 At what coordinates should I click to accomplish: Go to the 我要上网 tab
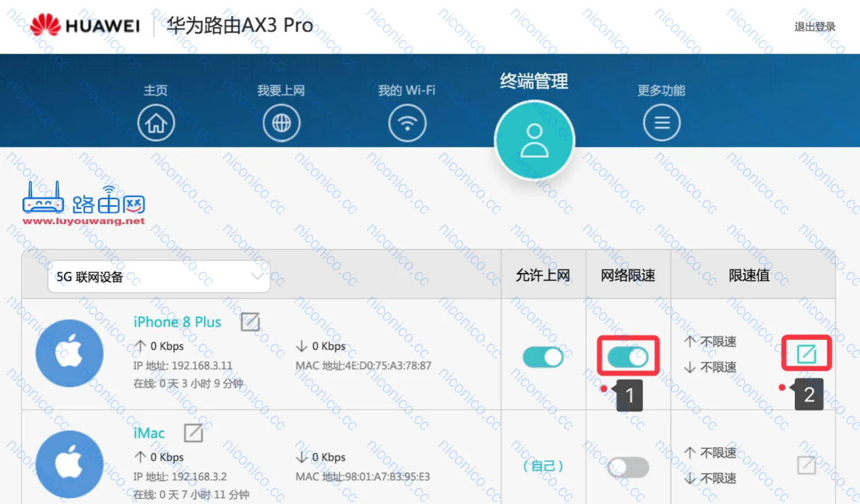point(281,90)
